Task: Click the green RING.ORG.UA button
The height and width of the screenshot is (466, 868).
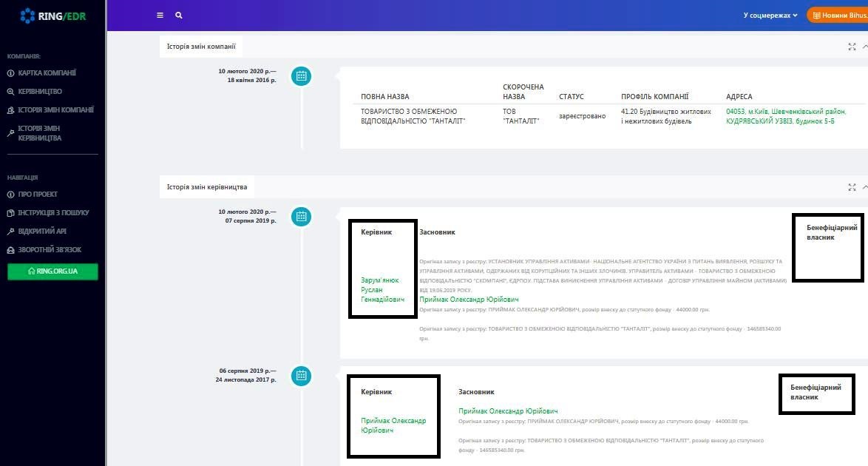Action: pos(52,271)
